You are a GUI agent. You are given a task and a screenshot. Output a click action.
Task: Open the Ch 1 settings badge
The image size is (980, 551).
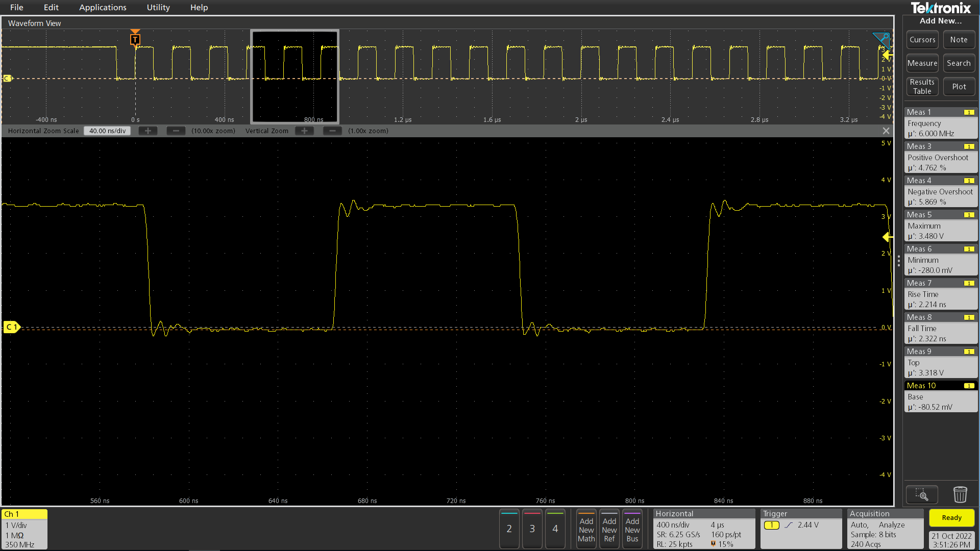(x=24, y=529)
